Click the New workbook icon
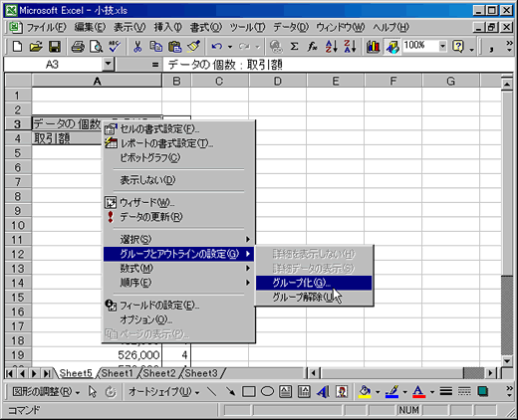This screenshot has height=420, width=518. 17,47
